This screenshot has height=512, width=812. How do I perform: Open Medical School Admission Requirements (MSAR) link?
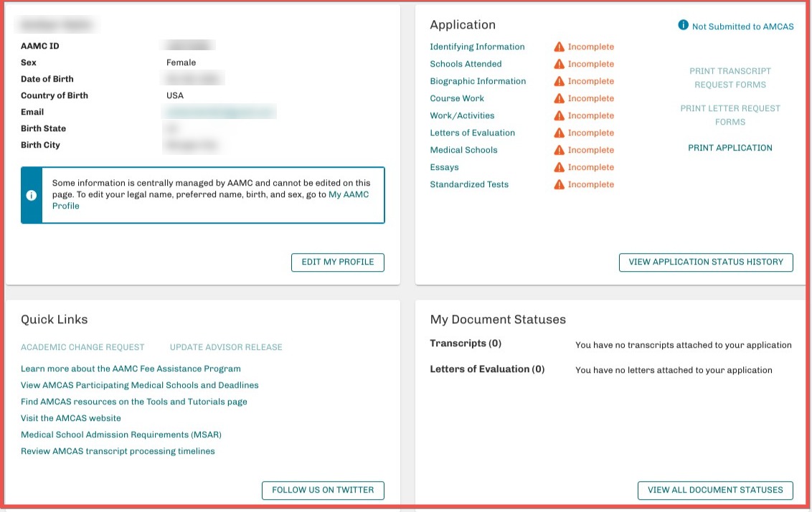[x=121, y=435]
